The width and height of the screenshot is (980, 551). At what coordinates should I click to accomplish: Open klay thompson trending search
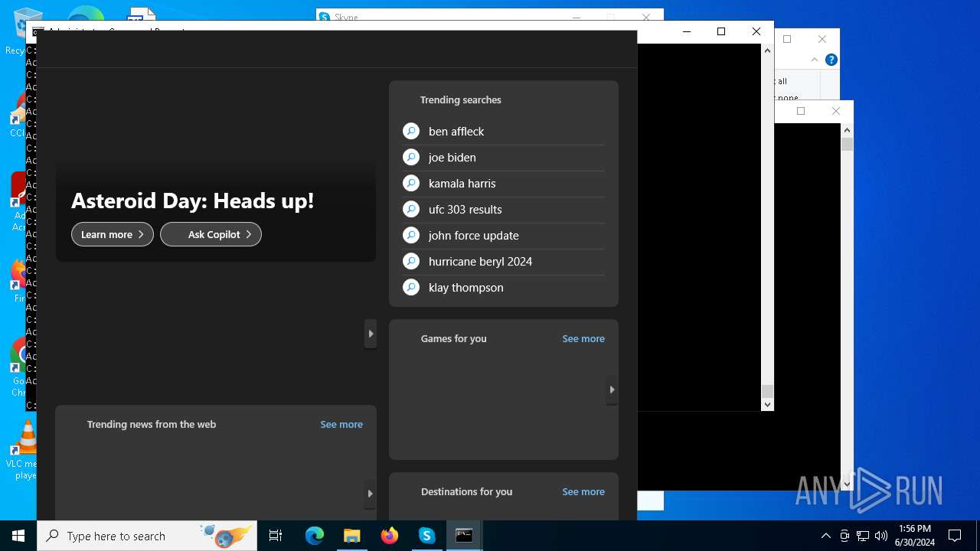point(465,288)
